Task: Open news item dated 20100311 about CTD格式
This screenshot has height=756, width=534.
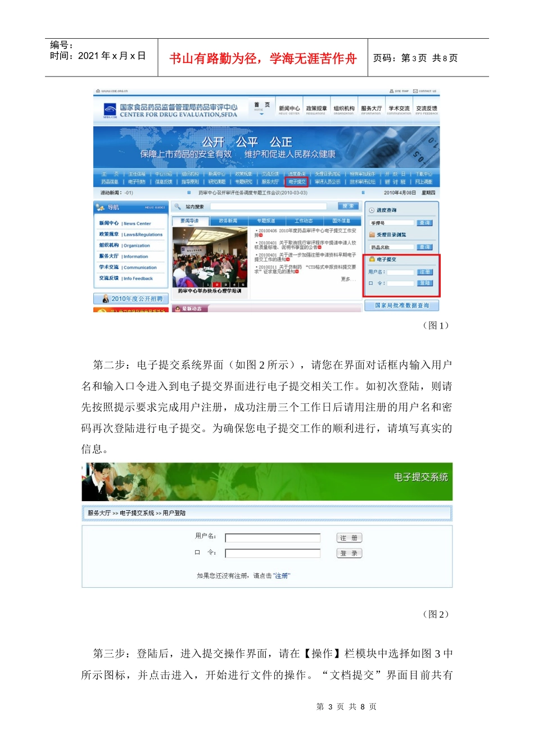Action: (x=305, y=269)
